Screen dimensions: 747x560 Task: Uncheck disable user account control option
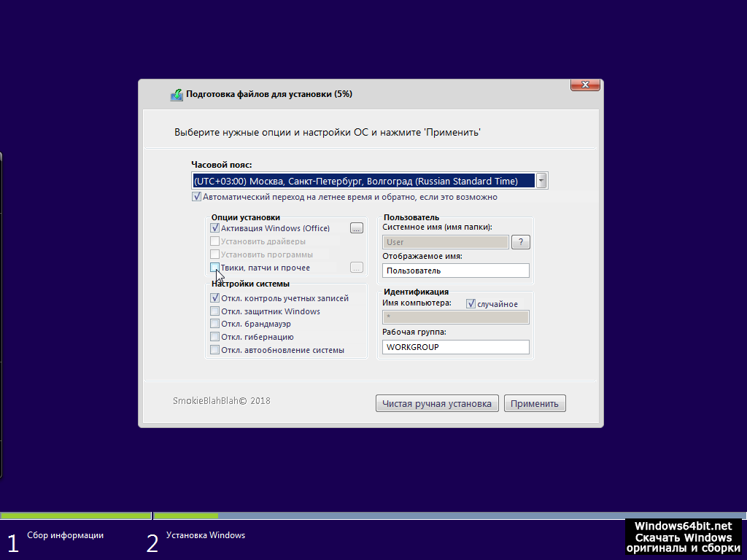click(215, 298)
